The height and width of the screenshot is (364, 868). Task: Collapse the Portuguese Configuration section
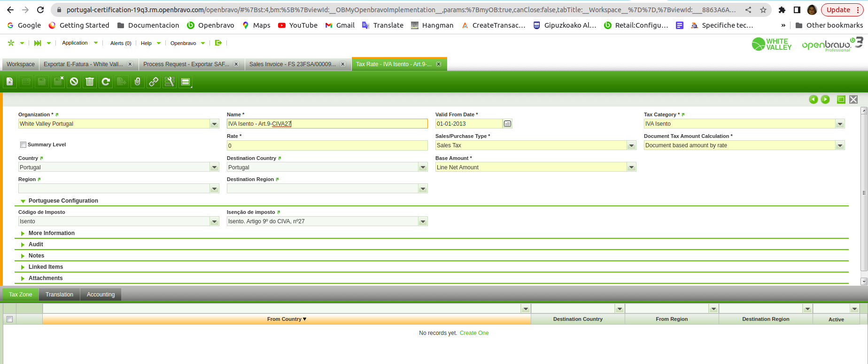point(23,201)
